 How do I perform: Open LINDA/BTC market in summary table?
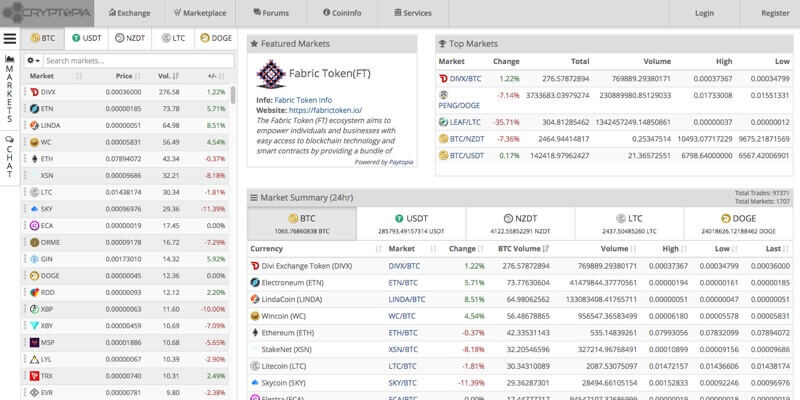(x=407, y=299)
